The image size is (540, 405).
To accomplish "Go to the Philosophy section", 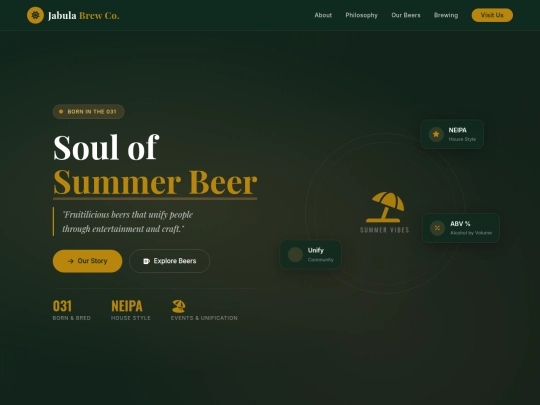I will tap(362, 15).
